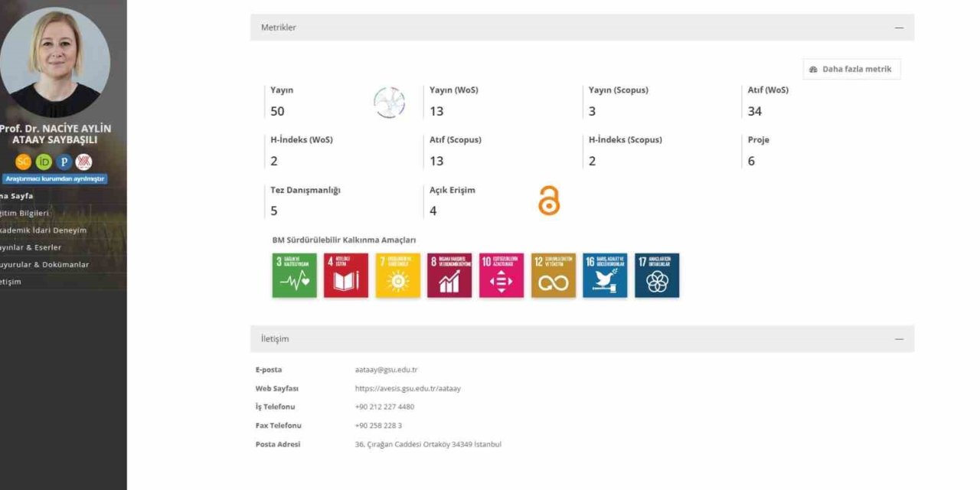Viewport: 980px width, 490px height.
Task: Click the blue Publons profile icon
Action: coord(64,162)
